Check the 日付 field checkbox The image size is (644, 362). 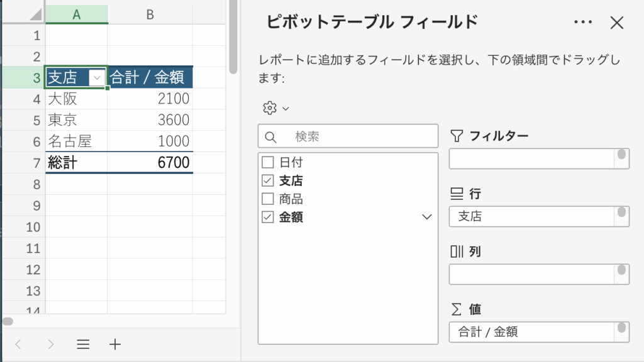(x=267, y=162)
